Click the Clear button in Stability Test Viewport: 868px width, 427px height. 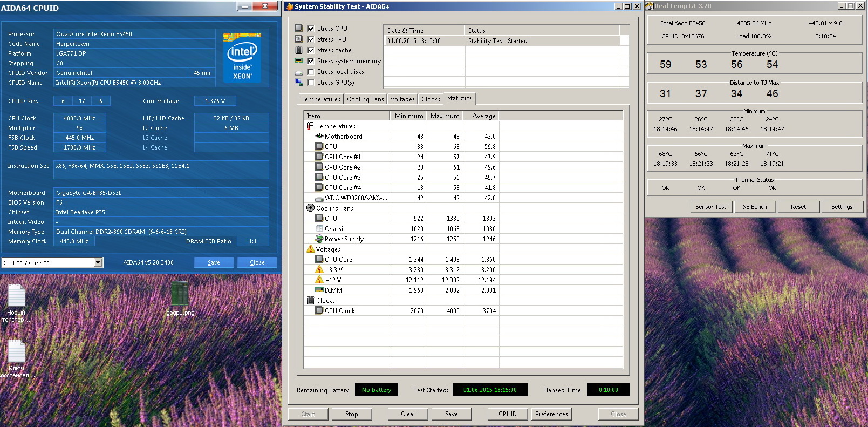[408, 414]
